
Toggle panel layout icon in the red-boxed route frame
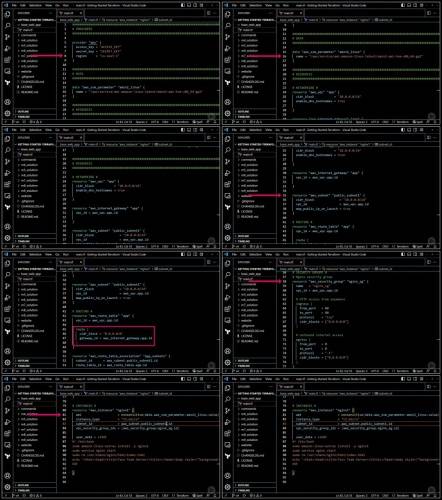(189, 254)
